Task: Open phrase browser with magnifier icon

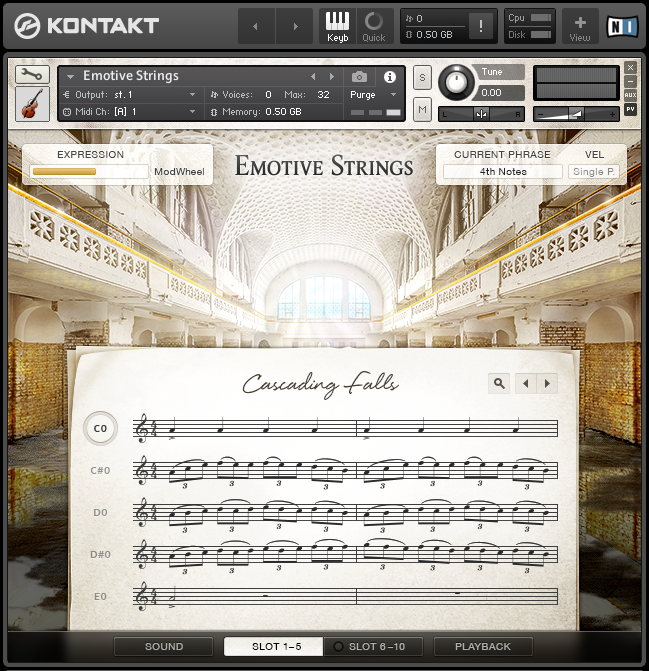Action: pyautogui.click(x=499, y=383)
